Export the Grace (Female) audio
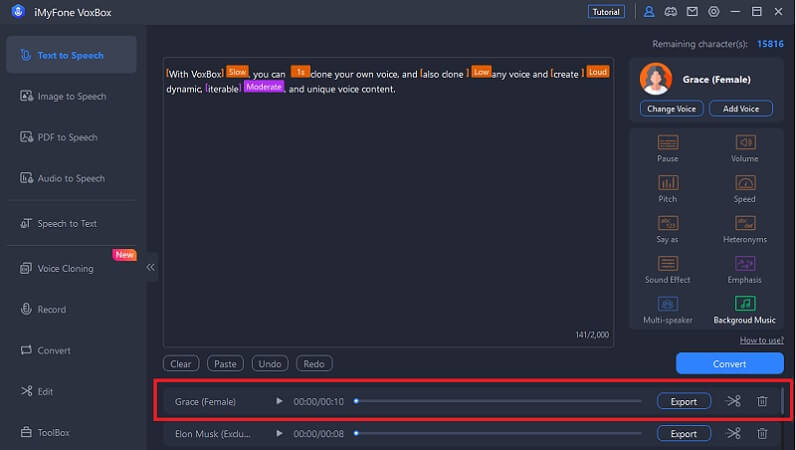This screenshot has width=796, height=450. pos(684,401)
